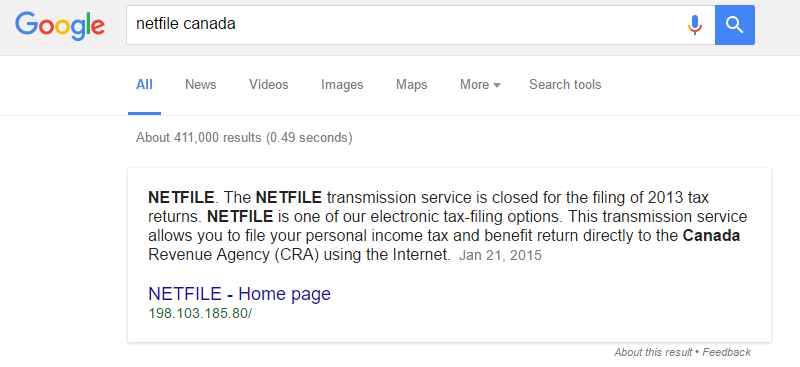The image size is (800, 367).
Task: Open the Maps results tab
Action: pyautogui.click(x=412, y=85)
